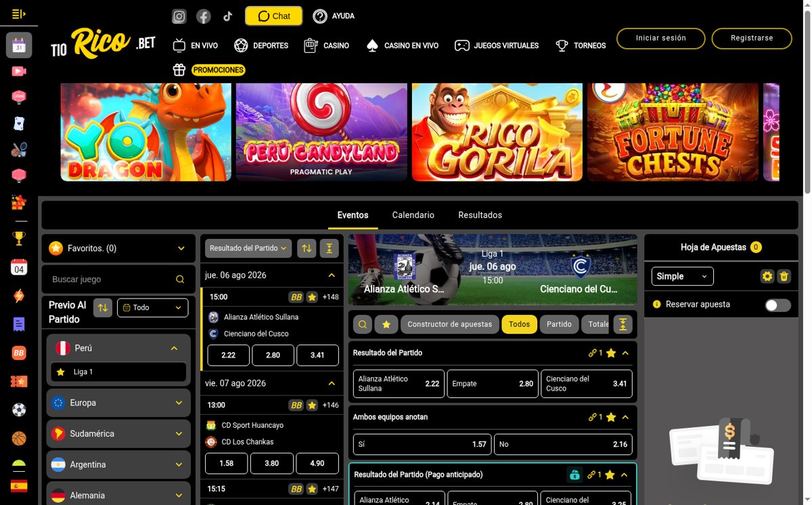Switch to the Resultados tab
The image size is (812, 505).
click(x=480, y=215)
